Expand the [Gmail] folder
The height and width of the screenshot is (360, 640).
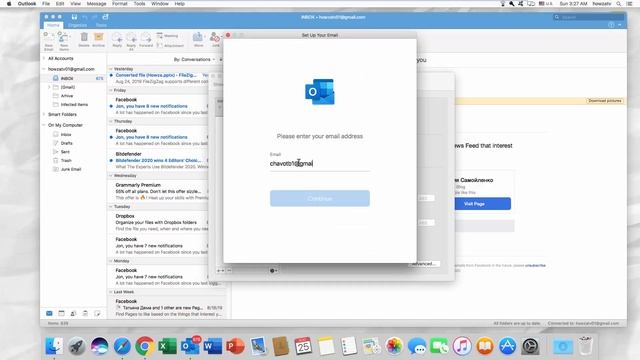click(49, 87)
